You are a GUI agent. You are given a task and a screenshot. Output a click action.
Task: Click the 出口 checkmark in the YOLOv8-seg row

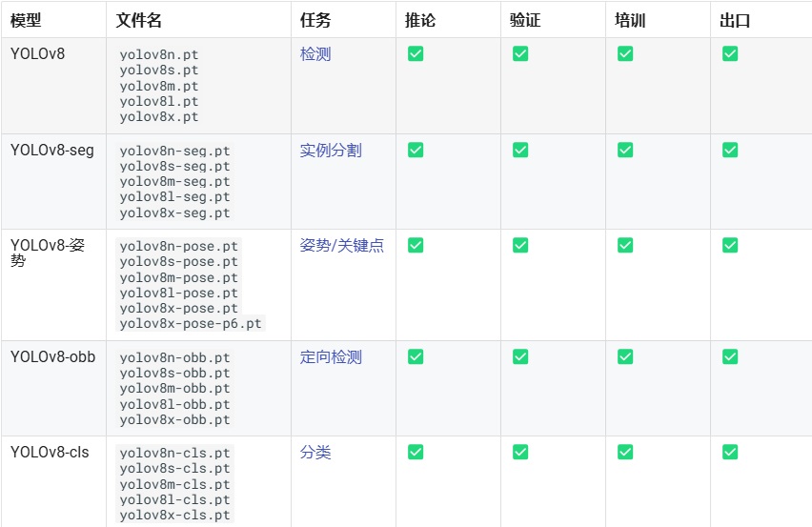point(730,151)
